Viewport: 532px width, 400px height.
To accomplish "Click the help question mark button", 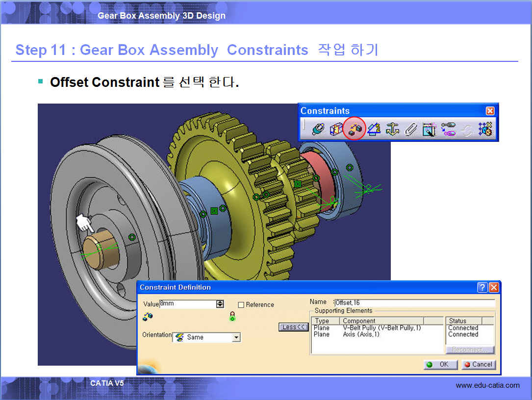I will 482,288.
